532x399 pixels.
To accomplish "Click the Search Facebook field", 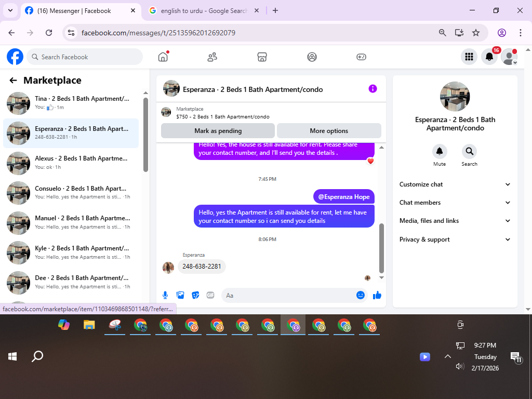I will [x=85, y=57].
